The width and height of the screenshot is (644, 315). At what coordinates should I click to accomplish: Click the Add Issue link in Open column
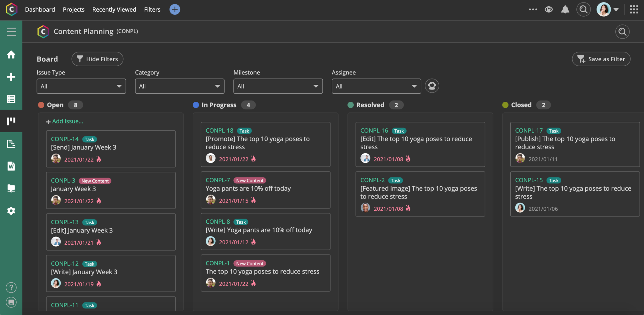tap(64, 121)
